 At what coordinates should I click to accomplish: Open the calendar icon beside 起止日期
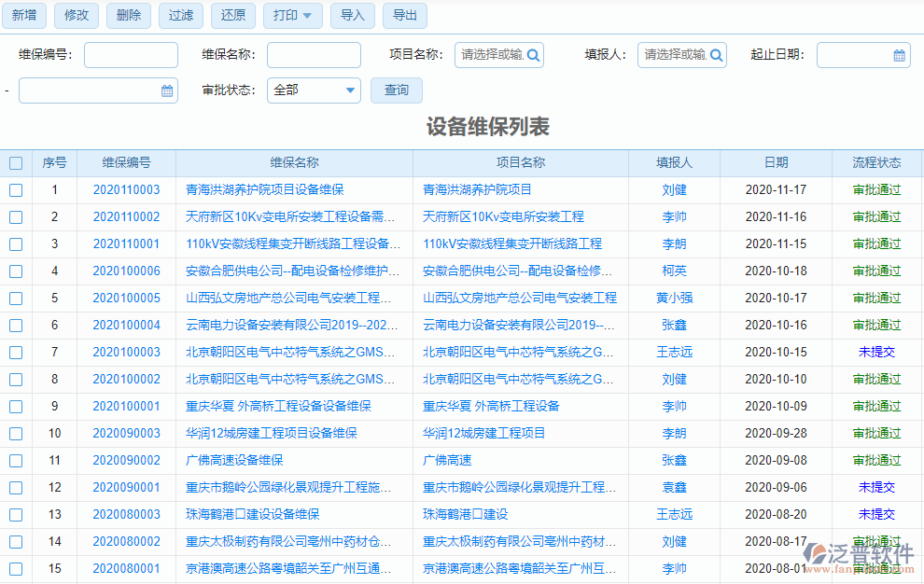click(x=900, y=56)
